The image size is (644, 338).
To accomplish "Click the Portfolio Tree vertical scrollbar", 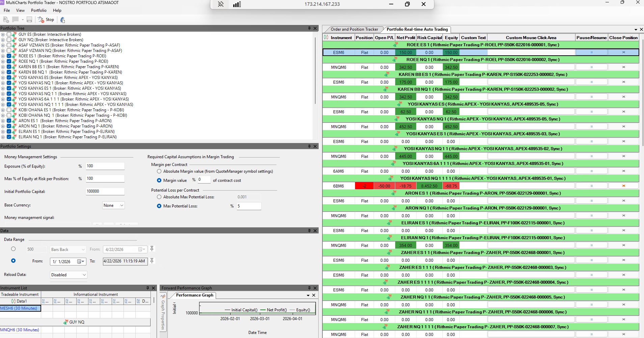I will tap(315, 71).
